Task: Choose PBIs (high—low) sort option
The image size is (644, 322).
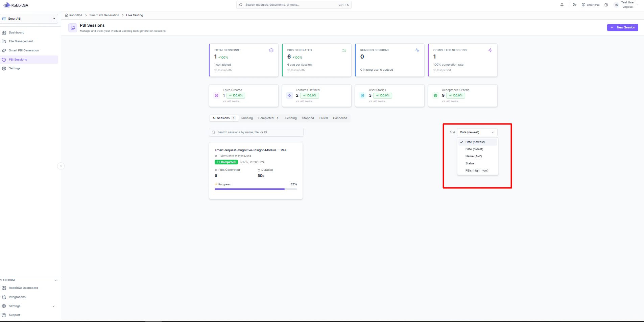Action: click(x=477, y=170)
